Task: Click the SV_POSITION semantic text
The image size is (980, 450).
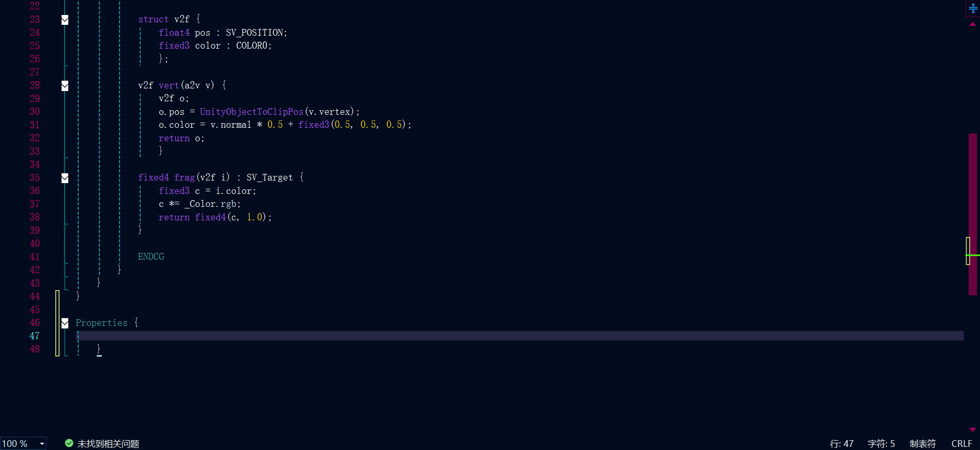Action: coord(254,33)
